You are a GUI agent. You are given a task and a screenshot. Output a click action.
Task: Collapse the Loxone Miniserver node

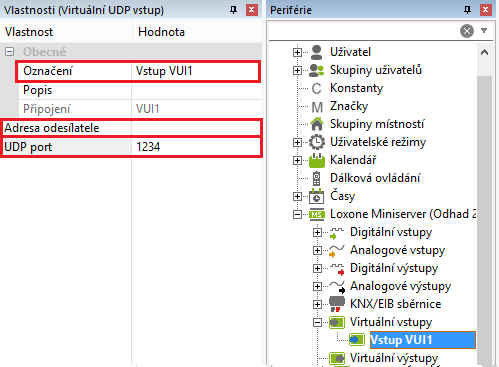pyautogui.click(x=297, y=214)
